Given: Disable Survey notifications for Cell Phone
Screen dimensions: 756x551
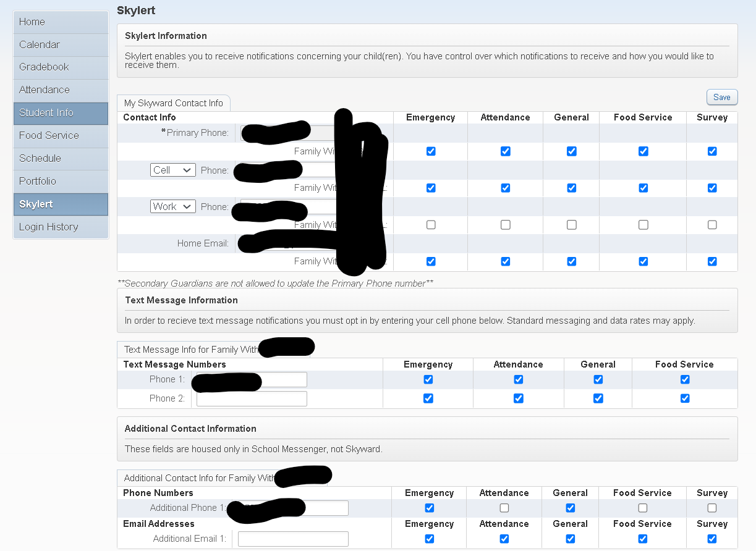Looking at the screenshot, I should click(x=712, y=188).
